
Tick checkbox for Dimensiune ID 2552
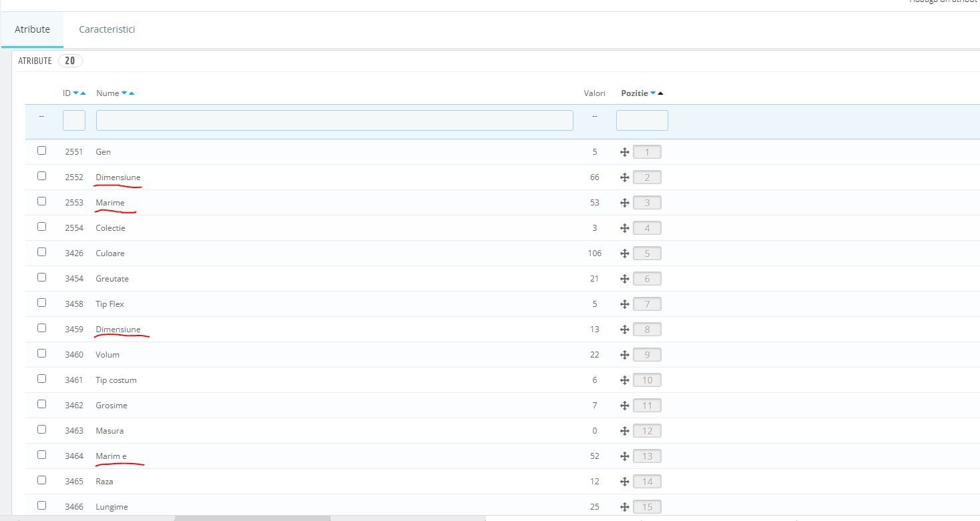coord(41,176)
